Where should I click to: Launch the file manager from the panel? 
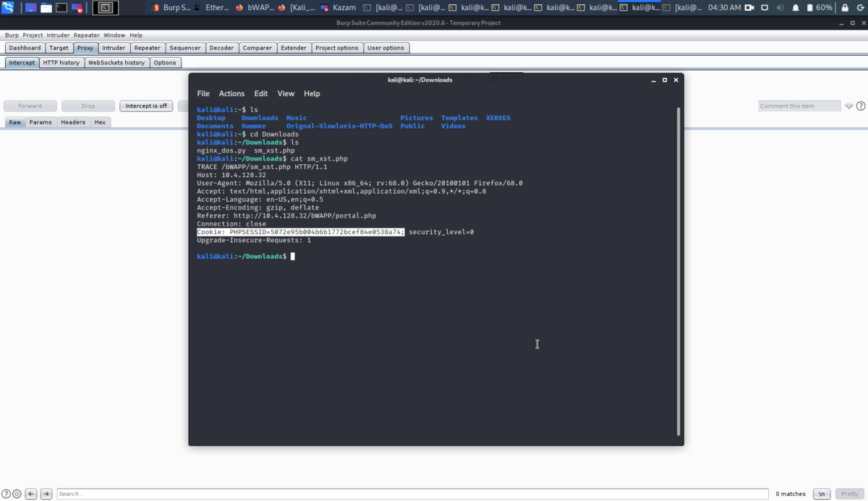[x=46, y=8]
